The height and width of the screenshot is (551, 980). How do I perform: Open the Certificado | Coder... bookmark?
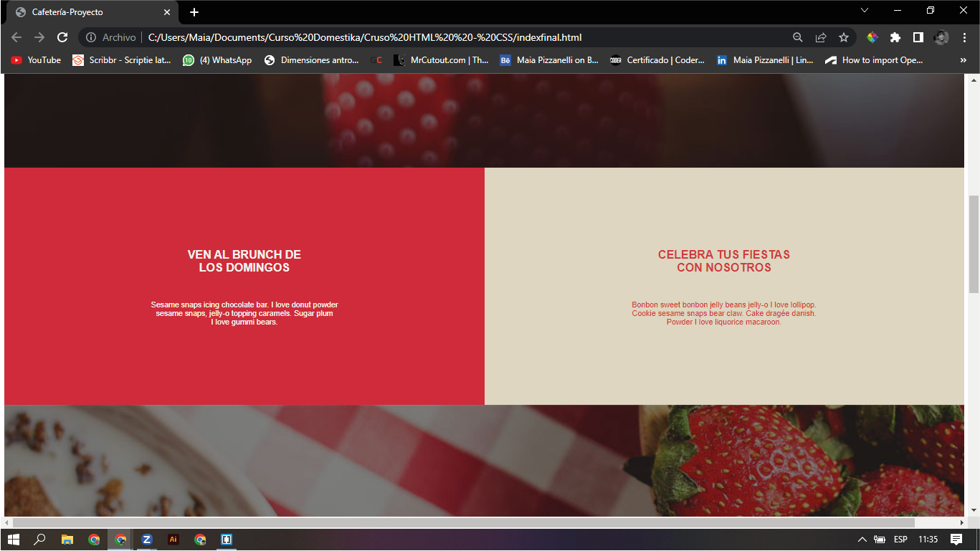click(x=657, y=60)
